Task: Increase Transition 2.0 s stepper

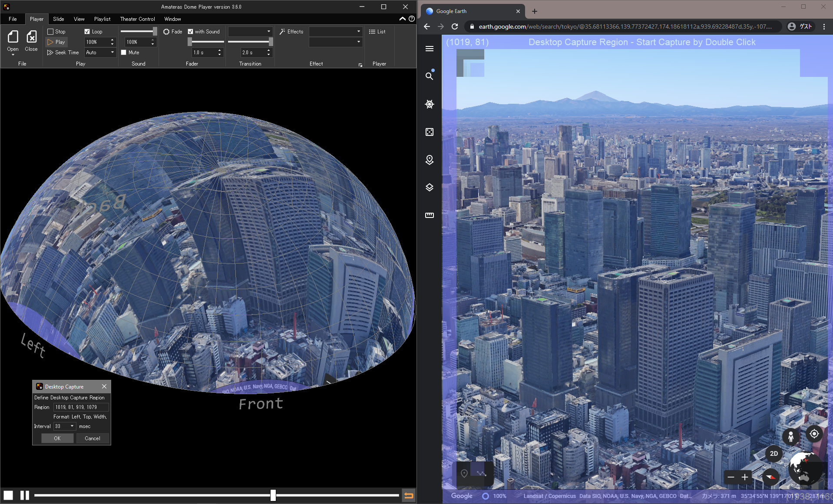Action: (x=269, y=50)
